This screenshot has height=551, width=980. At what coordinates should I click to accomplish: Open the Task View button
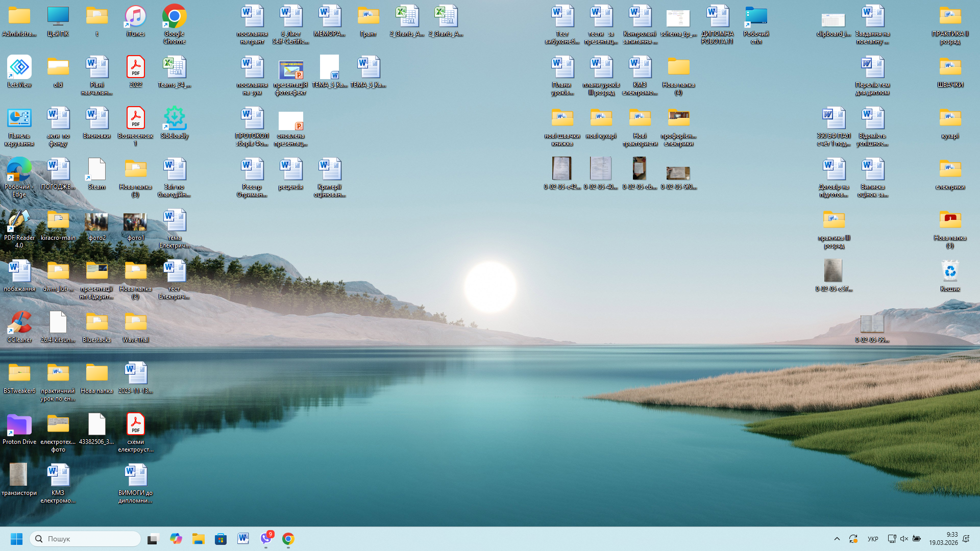pos(153,539)
